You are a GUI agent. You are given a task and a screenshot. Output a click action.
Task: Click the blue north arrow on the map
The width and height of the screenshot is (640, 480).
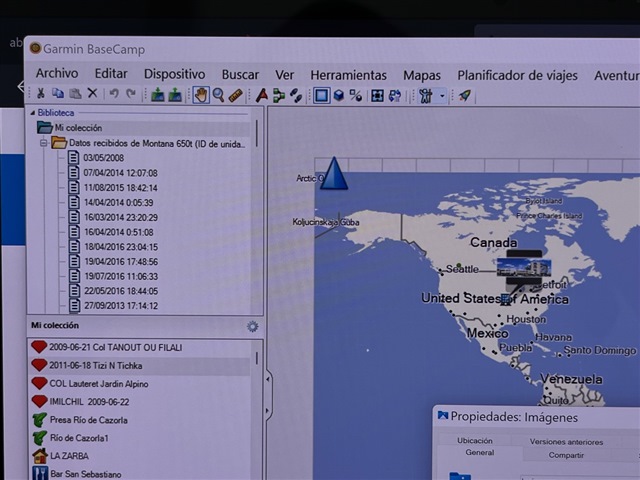(334, 173)
